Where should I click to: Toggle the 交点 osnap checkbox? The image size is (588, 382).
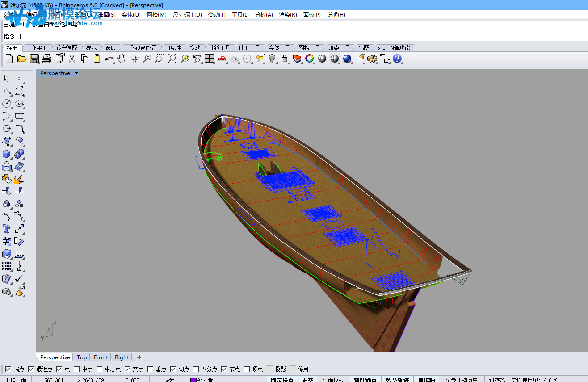(128, 369)
